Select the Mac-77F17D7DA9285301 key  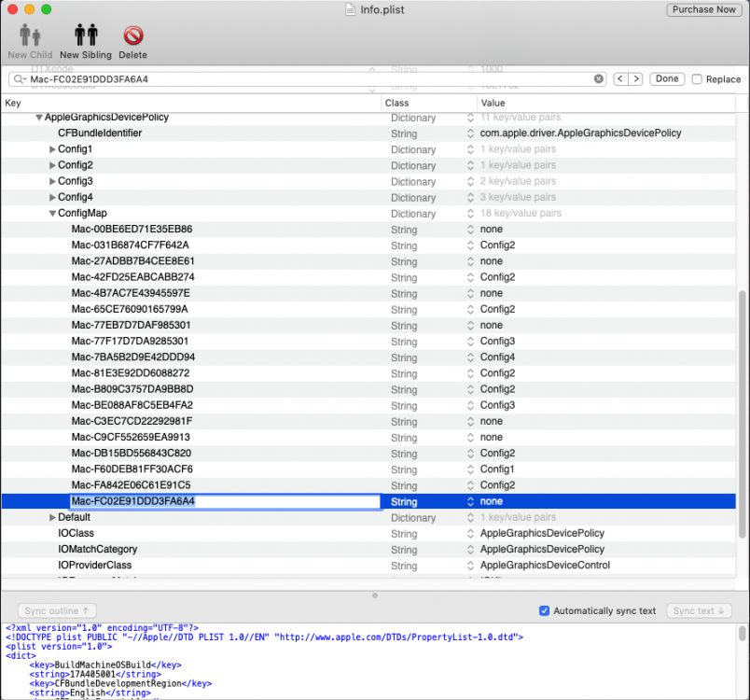click(130, 342)
